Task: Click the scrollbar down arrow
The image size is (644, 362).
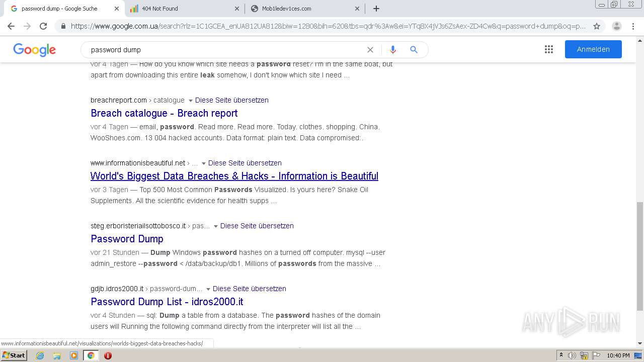Action: click(640, 343)
